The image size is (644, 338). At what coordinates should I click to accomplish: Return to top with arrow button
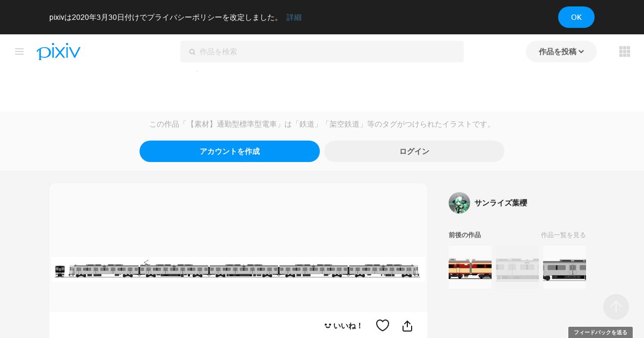click(x=616, y=307)
